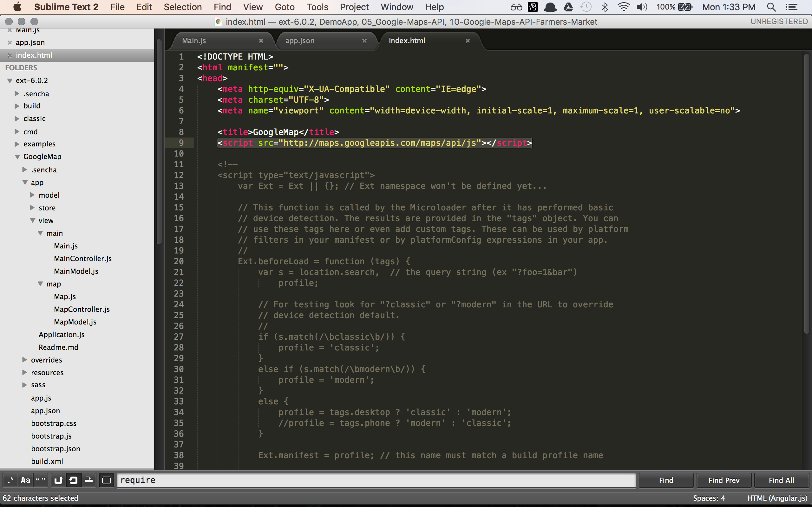812x507 pixels.
Task: Click the reverse direction search icon
Action: click(x=58, y=480)
